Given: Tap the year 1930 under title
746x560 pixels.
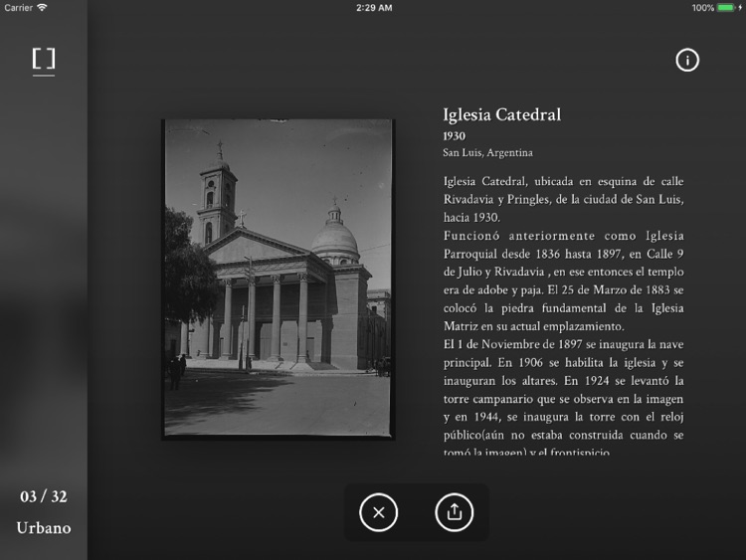Looking at the screenshot, I should (x=454, y=136).
